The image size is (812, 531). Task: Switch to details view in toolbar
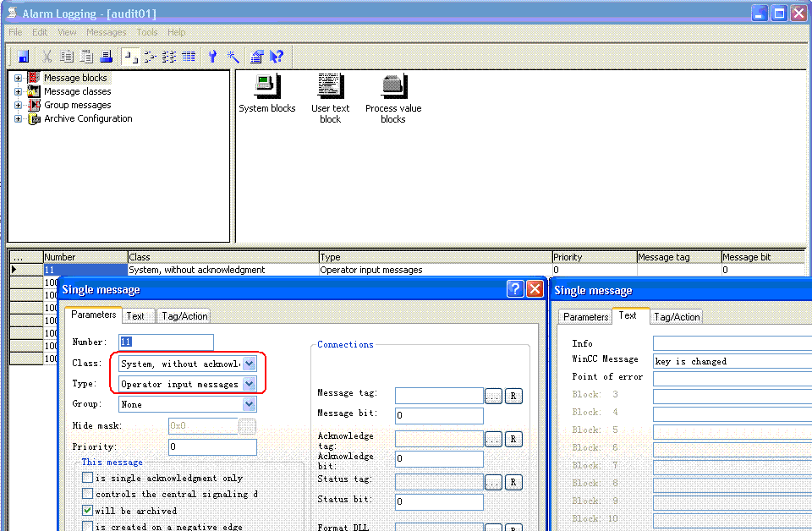click(189, 57)
